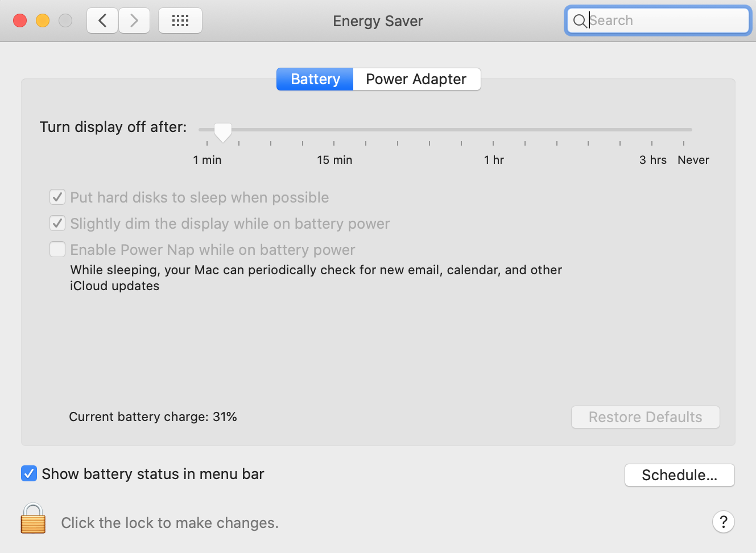Viewport: 756px width, 553px height.
Task: Click the padlock icon to unlock changes
Action: pos(33,518)
